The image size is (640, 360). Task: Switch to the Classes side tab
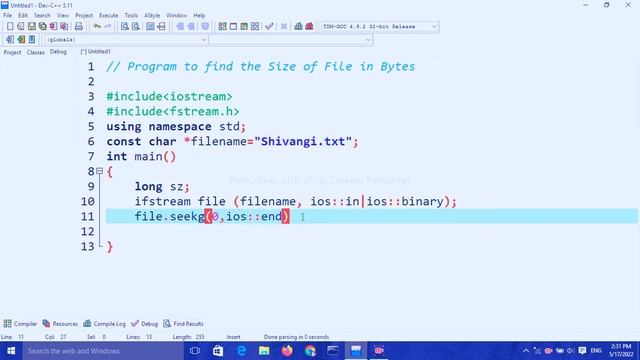pyautogui.click(x=36, y=53)
